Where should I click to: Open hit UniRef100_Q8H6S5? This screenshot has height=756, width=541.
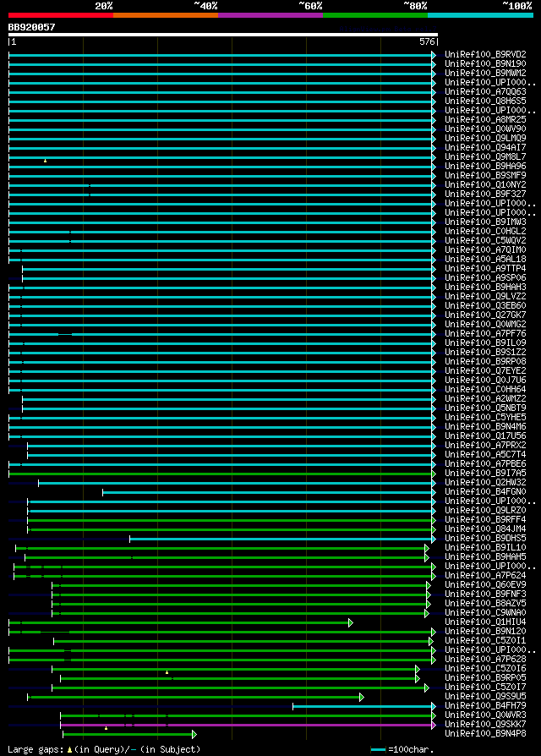pyautogui.click(x=485, y=101)
